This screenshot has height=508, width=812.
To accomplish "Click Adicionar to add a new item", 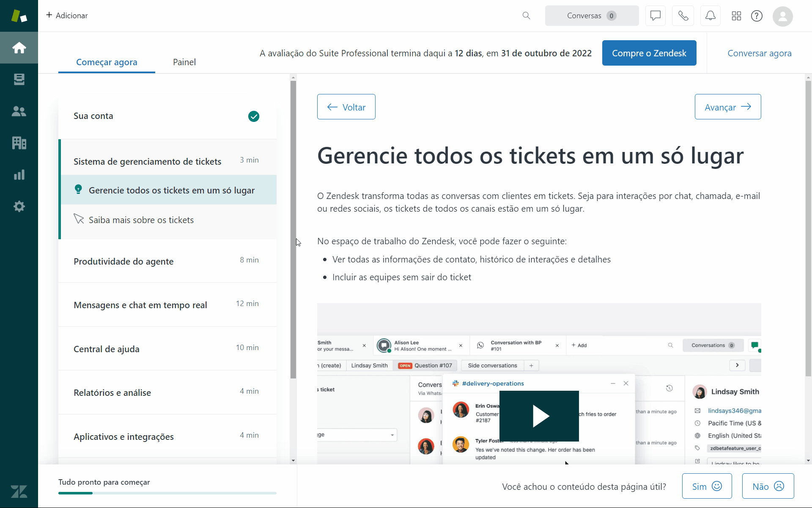I will (67, 15).
